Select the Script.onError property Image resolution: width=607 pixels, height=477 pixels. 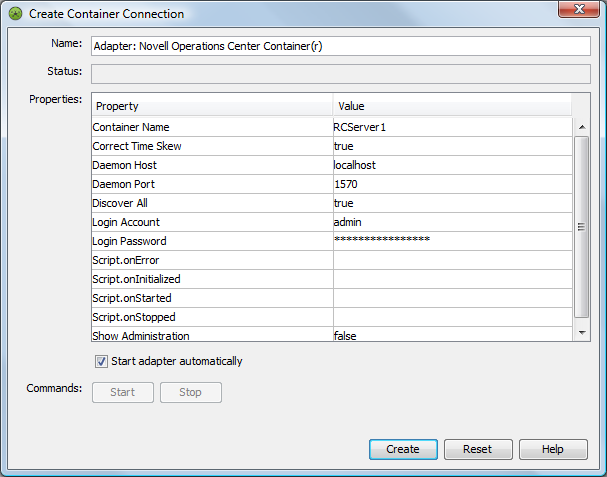(212, 260)
